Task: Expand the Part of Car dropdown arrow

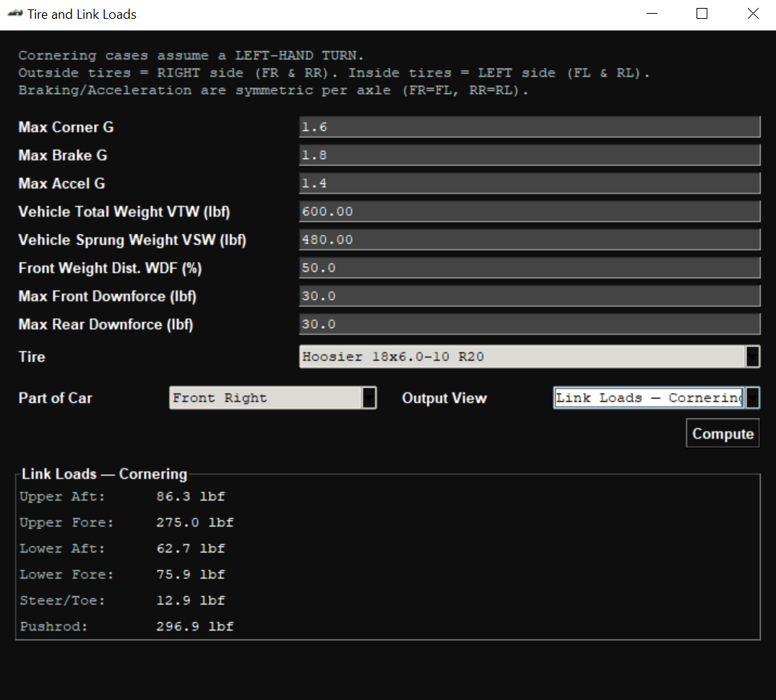Action: pos(368,398)
